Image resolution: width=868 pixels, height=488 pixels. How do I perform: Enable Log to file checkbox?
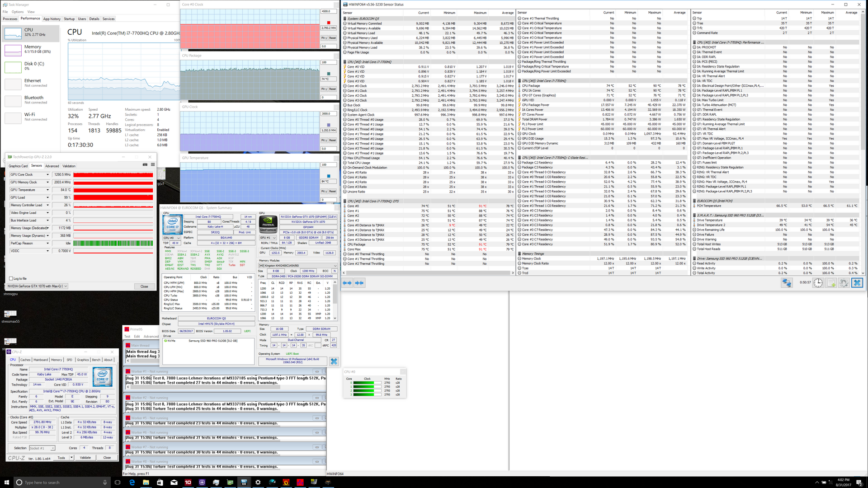click(x=11, y=278)
